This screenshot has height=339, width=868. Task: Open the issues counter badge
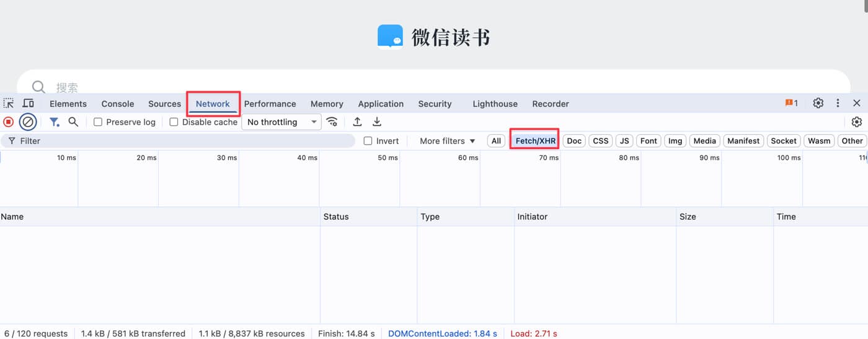791,103
